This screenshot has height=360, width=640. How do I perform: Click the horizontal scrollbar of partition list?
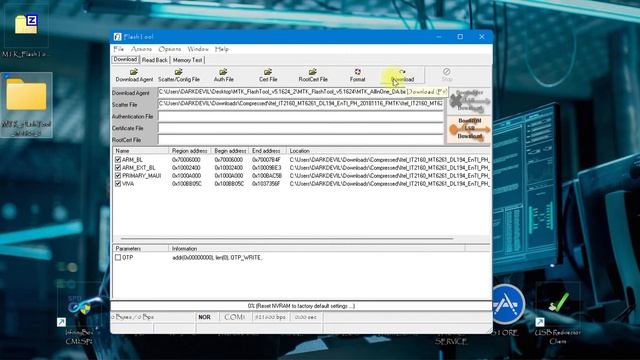287,238
